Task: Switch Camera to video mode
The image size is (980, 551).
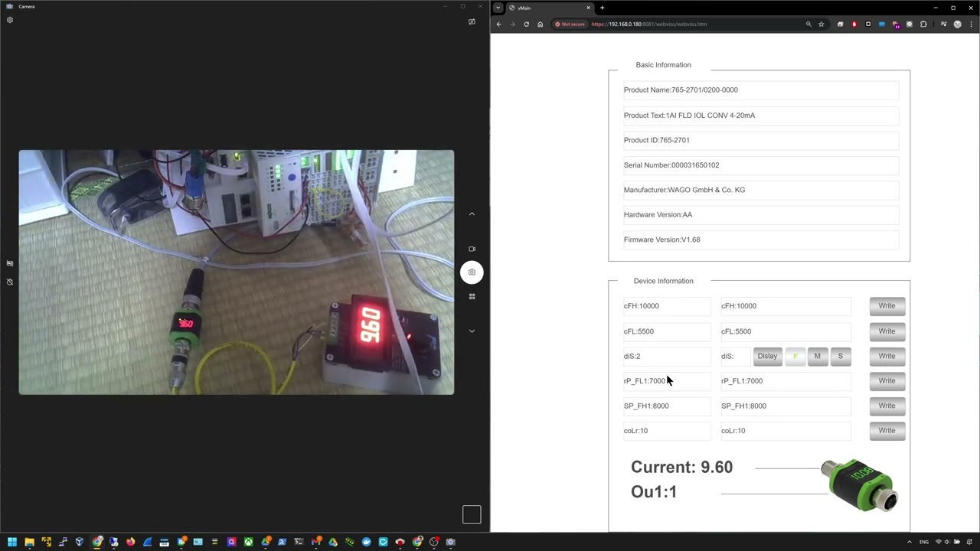Action: click(x=472, y=249)
